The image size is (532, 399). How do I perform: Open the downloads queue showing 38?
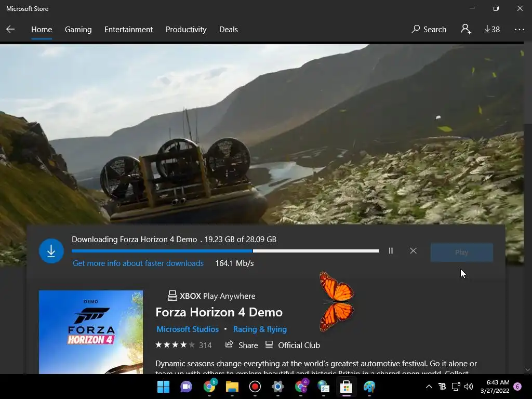(x=492, y=30)
